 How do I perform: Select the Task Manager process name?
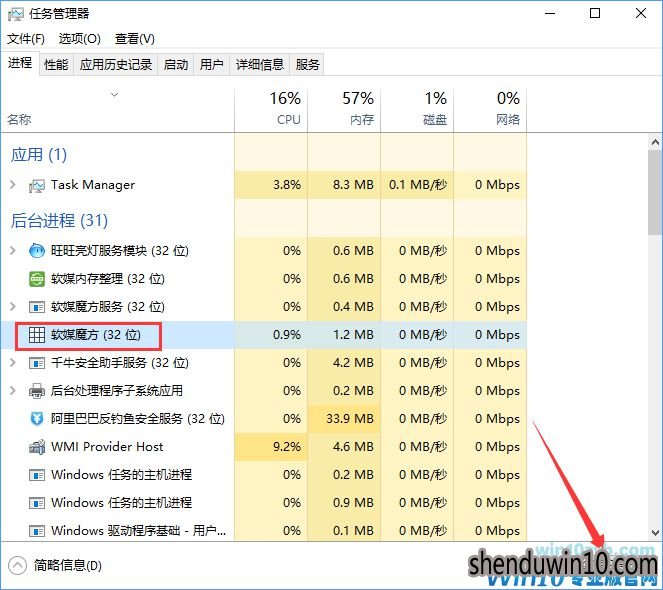tap(93, 185)
